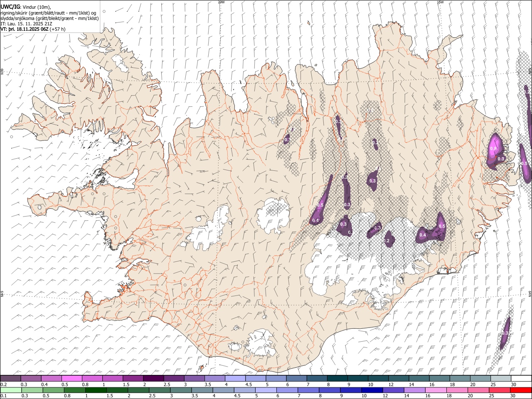Click the pale green 0.1 swatch in the lower legend row
The height and width of the screenshot is (399, 532).
pyautogui.click(x=11, y=390)
